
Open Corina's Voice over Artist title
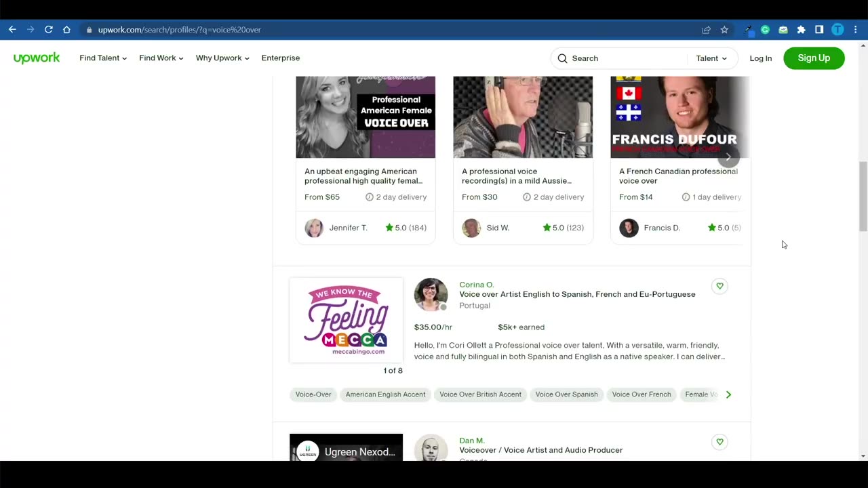click(x=577, y=294)
